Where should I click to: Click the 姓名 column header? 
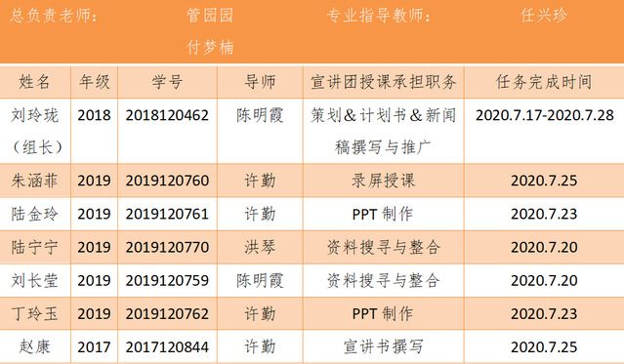34,82
